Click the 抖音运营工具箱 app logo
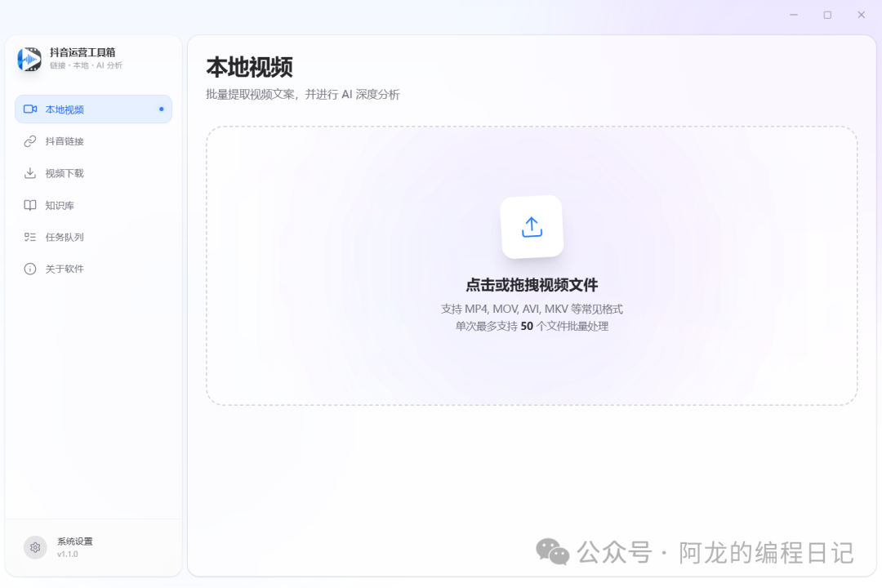 (28, 60)
